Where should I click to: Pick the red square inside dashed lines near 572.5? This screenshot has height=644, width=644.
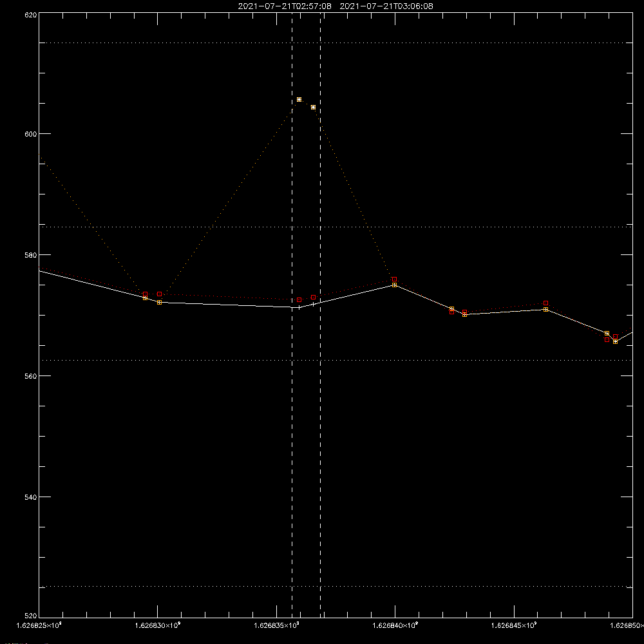coord(299,300)
